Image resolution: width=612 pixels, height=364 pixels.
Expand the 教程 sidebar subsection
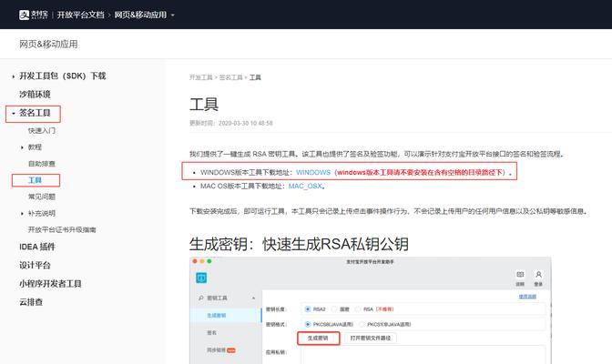coord(22,147)
